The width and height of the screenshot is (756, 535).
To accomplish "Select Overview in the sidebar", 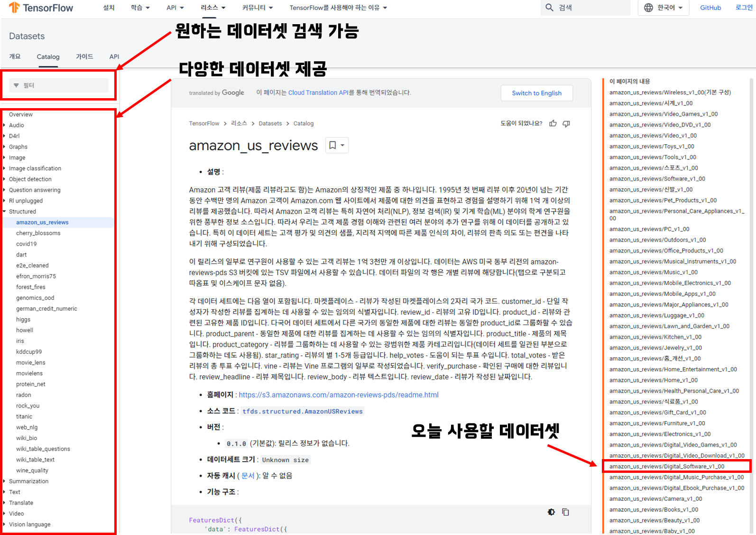I will (21, 114).
